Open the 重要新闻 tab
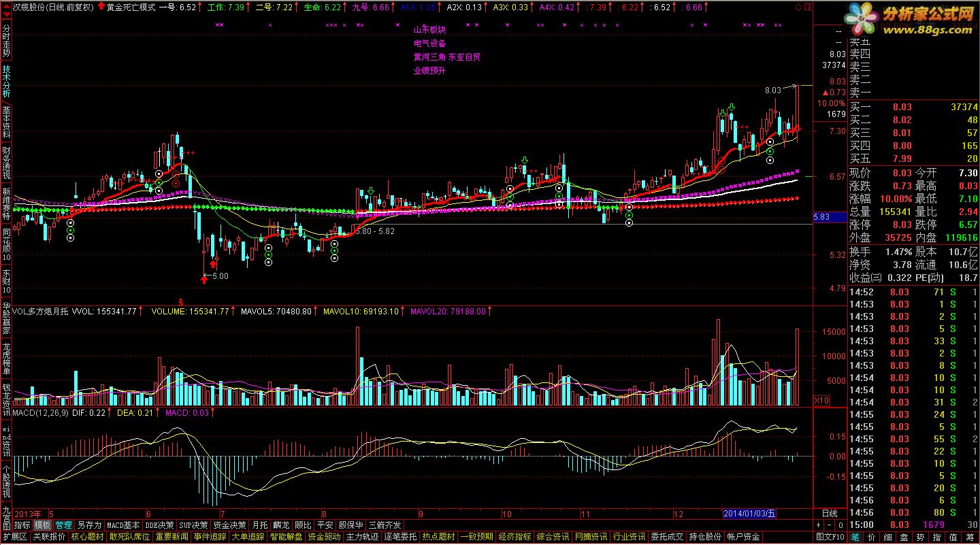The height and width of the screenshot is (545, 980). pos(171,537)
